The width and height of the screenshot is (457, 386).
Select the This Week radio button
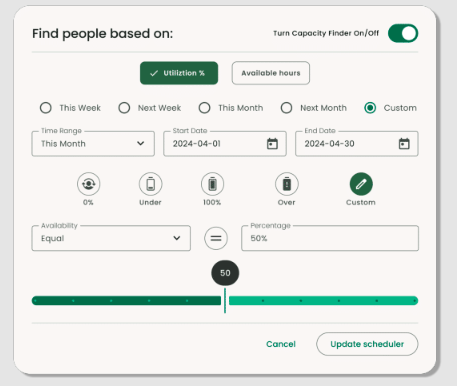(x=46, y=108)
